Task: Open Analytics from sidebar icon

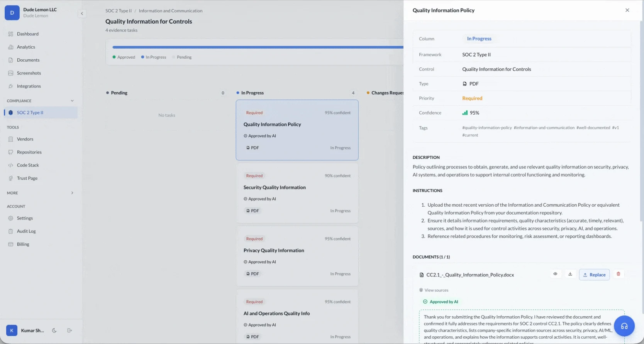Action: (x=11, y=47)
